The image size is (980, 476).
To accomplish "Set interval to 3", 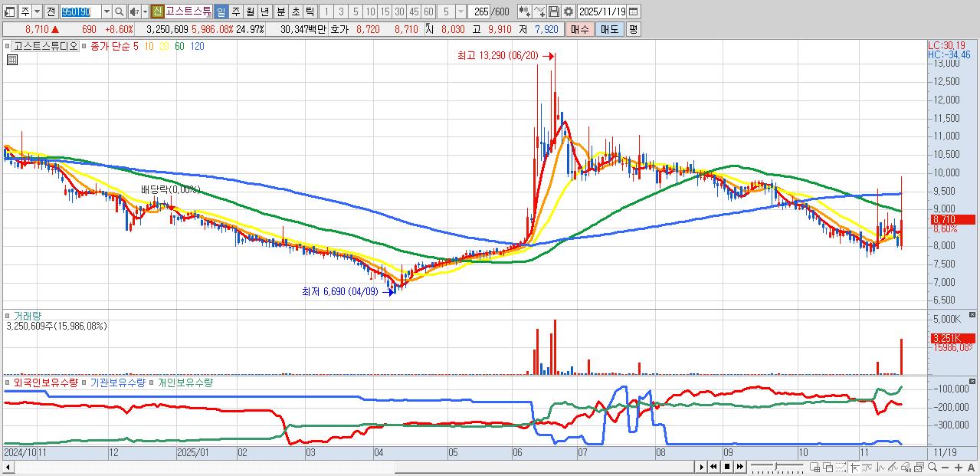I will pos(341,11).
